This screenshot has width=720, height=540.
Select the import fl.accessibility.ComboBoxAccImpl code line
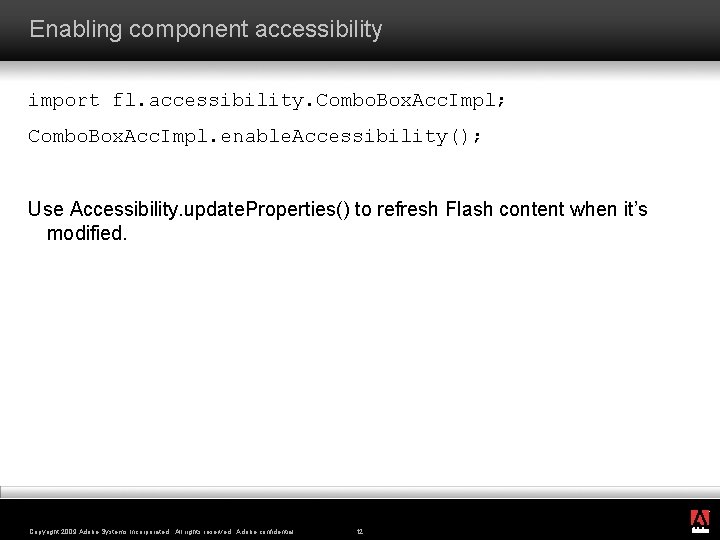tap(266, 101)
